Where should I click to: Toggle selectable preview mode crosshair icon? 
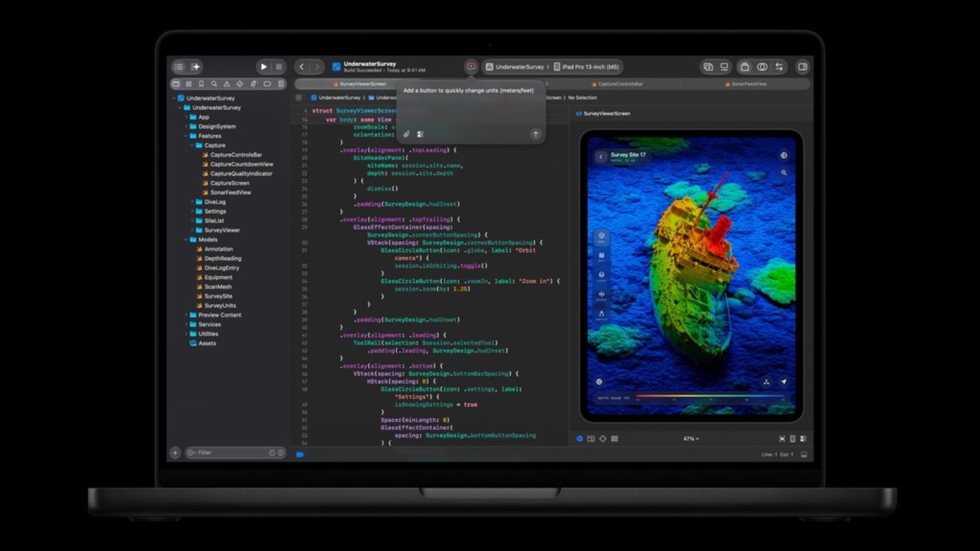click(x=603, y=439)
